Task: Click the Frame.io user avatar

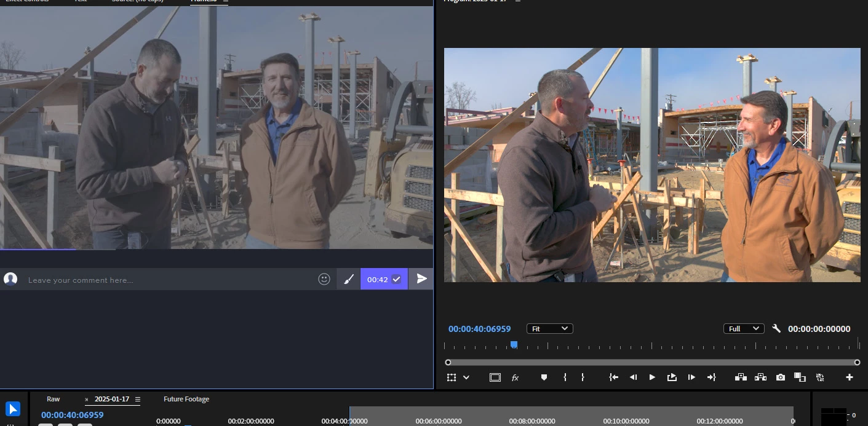Action: (x=10, y=279)
